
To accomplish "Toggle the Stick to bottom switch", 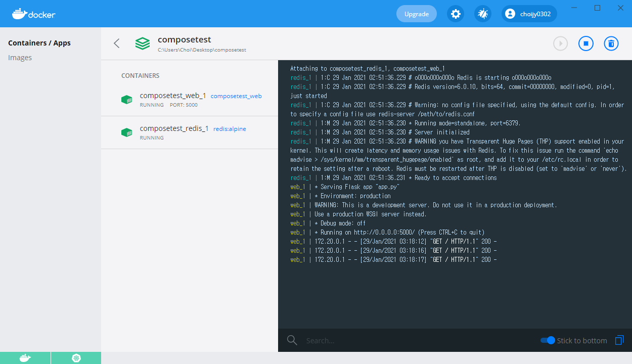I will pos(548,340).
